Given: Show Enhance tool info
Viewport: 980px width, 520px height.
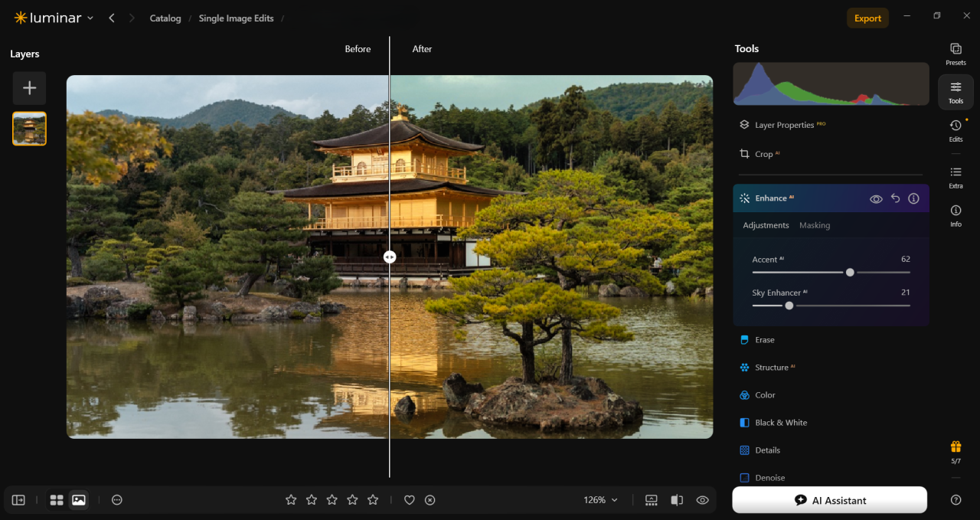Looking at the screenshot, I should [x=913, y=198].
